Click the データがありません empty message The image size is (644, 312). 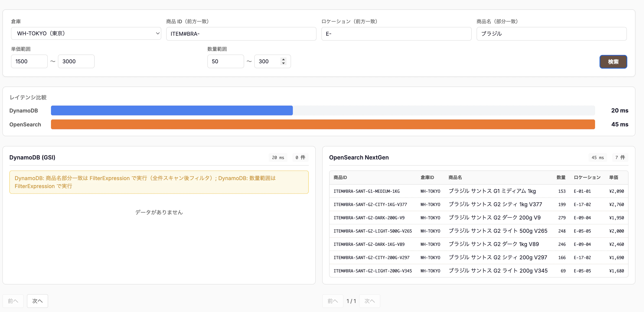tap(159, 212)
